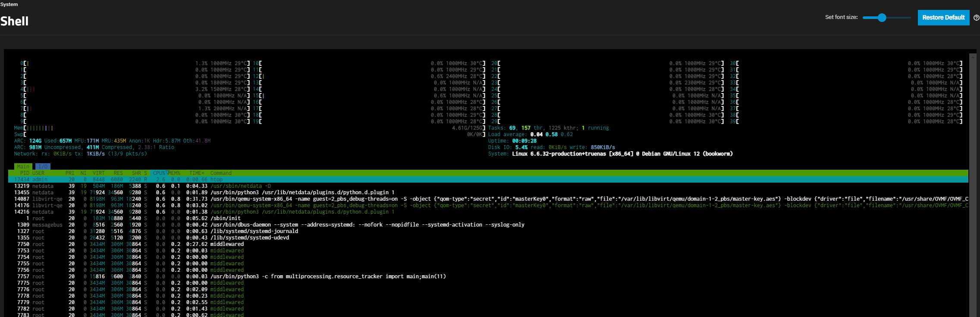980x317 pixels.
Task: Sort by the VIRT column header
Action: pyautogui.click(x=99, y=173)
